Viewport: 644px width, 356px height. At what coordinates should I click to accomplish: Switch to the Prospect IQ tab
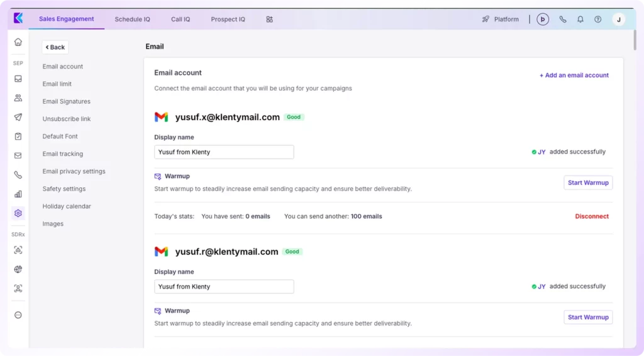point(228,19)
